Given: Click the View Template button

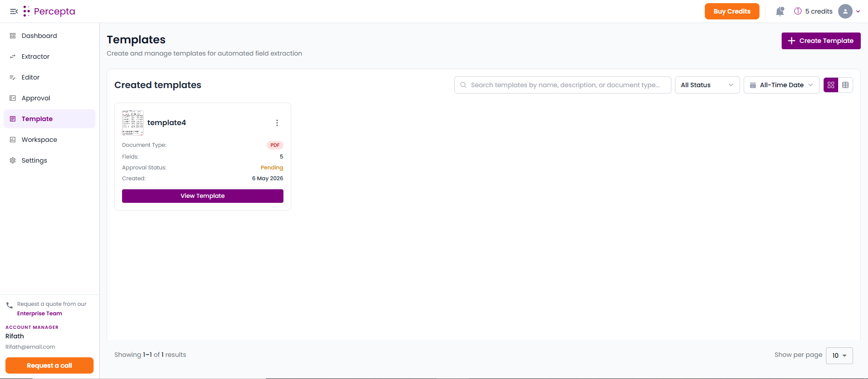Looking at the screenshot, I should click(203, 196).
